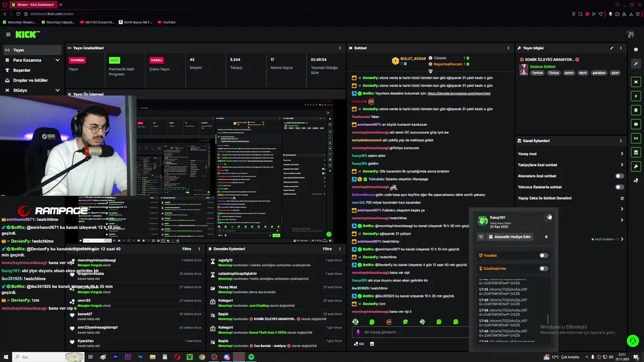Click the xqjefg12 moderation entry

[x=276, y=262]
